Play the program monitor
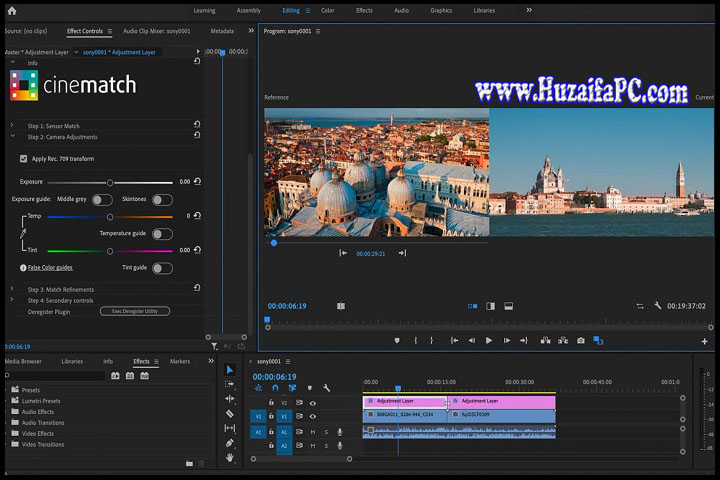 pos(489,340)
